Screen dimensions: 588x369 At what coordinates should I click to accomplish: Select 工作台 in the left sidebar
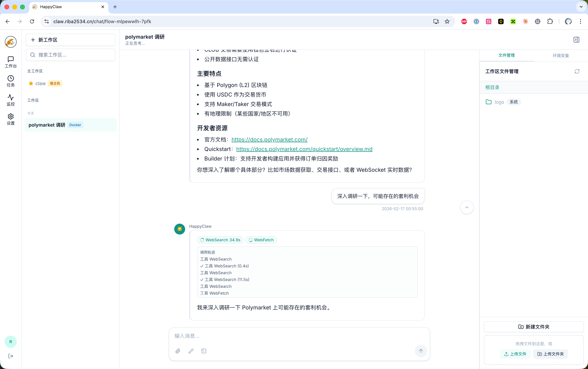[11, 61]
